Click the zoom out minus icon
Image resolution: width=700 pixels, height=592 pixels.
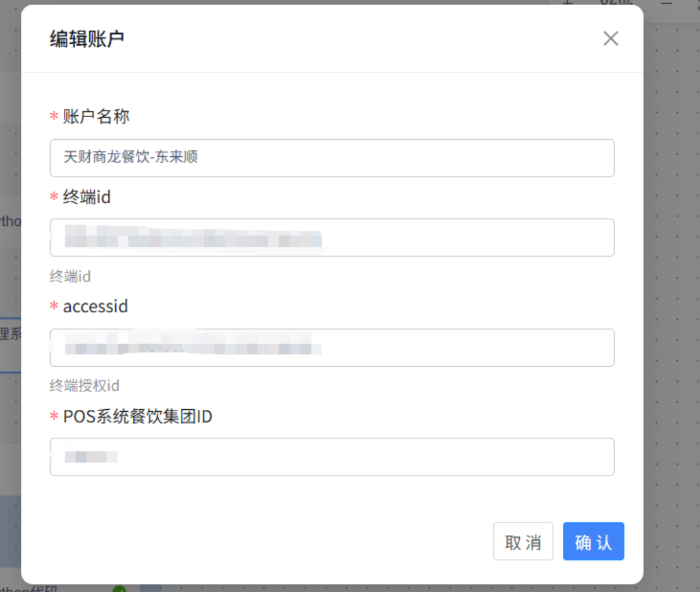(x=666, y=3)
